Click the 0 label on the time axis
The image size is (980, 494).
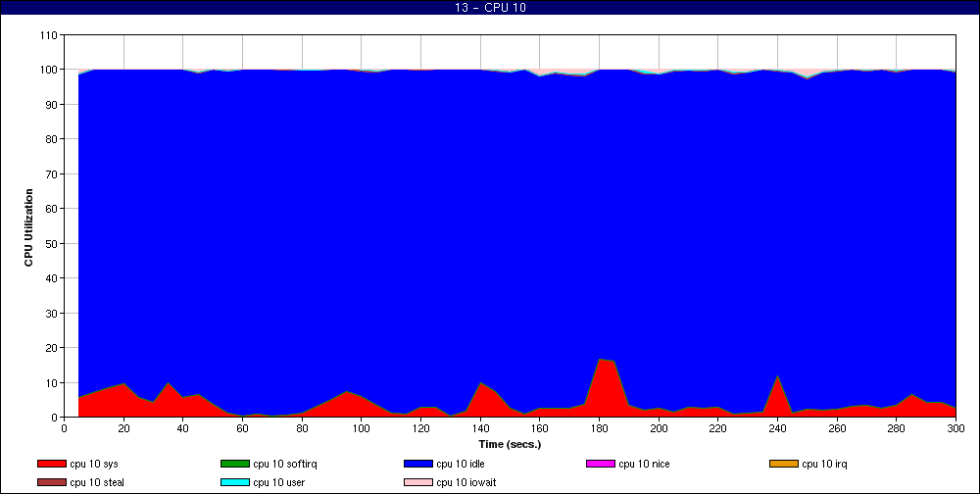[x=64, y=428]
